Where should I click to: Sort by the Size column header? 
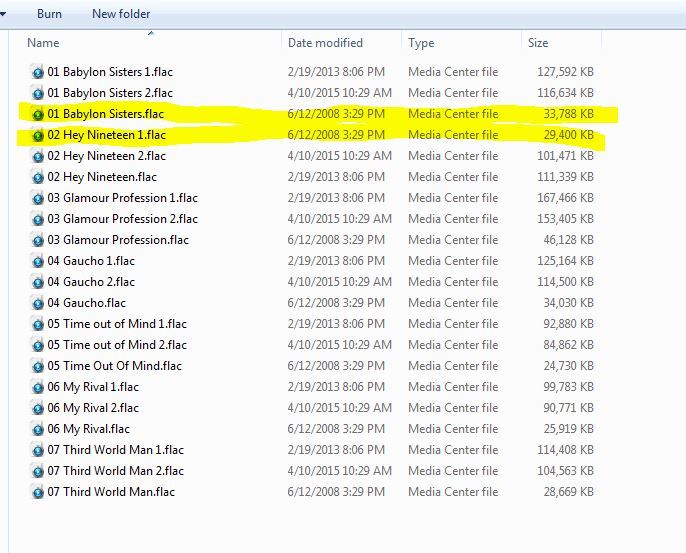(538, 43)
